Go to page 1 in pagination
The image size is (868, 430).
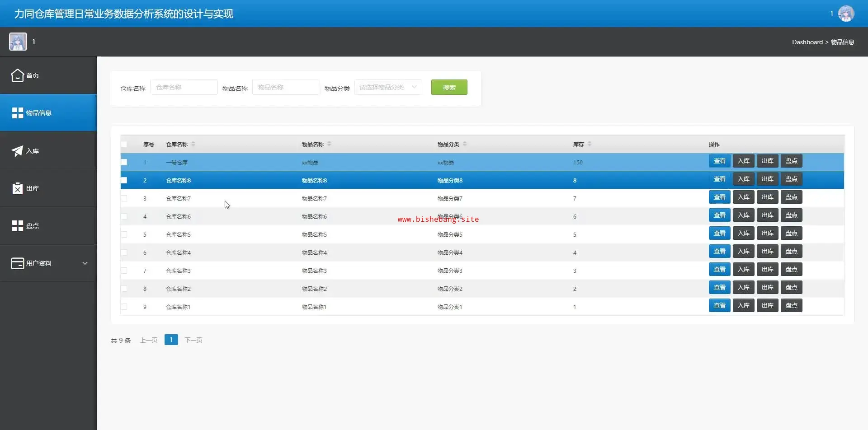[171, 340]
